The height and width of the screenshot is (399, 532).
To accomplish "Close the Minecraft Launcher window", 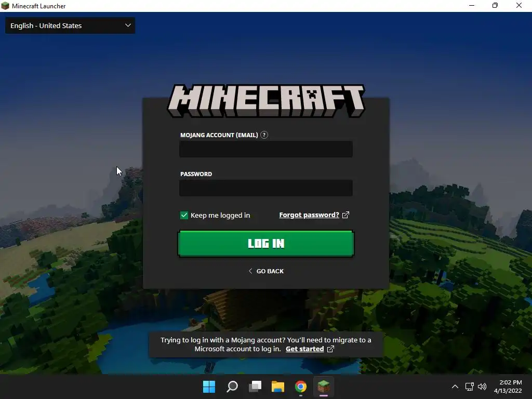I will [519, 5].
